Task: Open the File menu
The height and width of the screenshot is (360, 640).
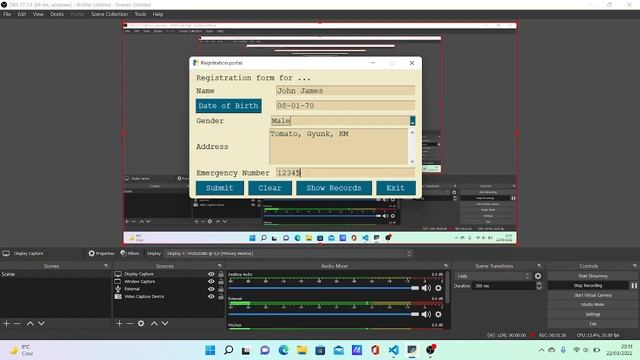Action: 7,14
